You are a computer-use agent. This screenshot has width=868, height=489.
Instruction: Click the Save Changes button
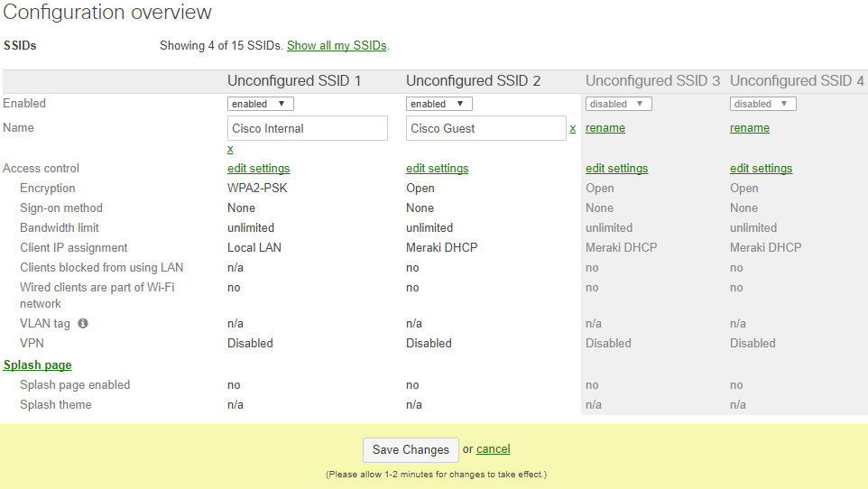coord(411,449)
